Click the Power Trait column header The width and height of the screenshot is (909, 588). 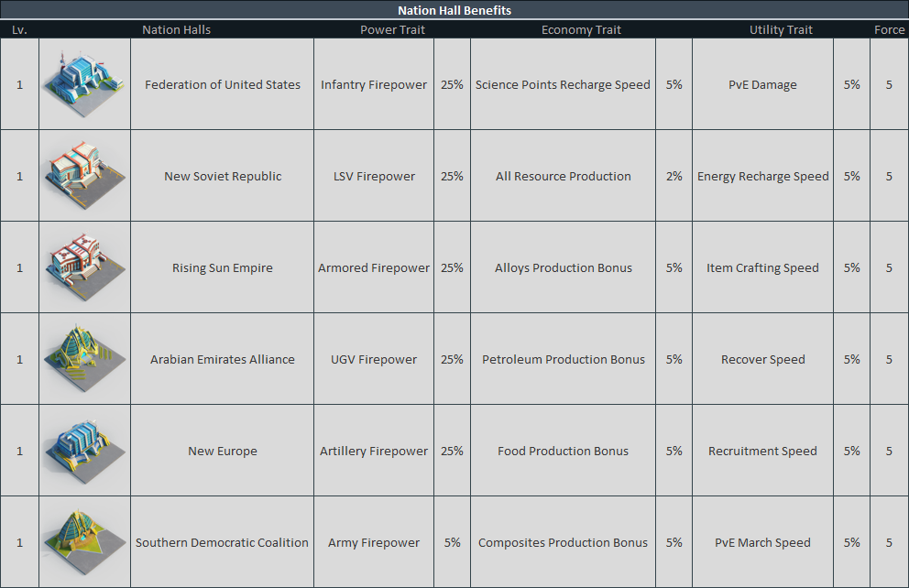[392, 29]
